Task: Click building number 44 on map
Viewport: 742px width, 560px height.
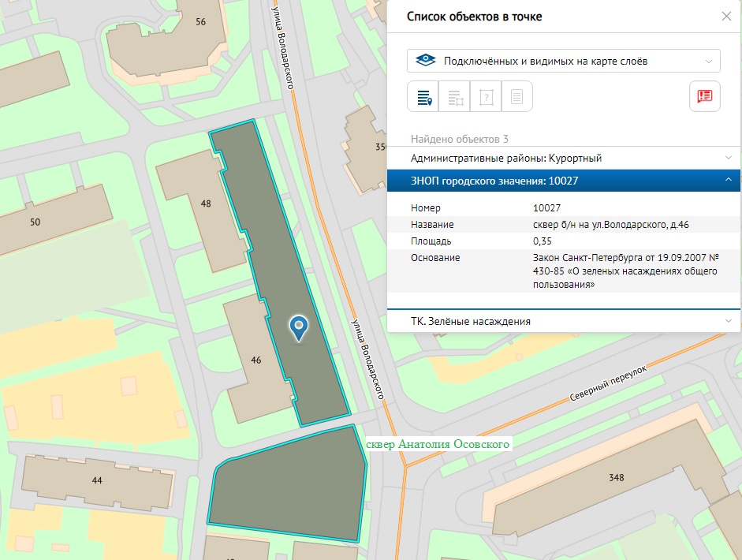Action: point(97,480)
